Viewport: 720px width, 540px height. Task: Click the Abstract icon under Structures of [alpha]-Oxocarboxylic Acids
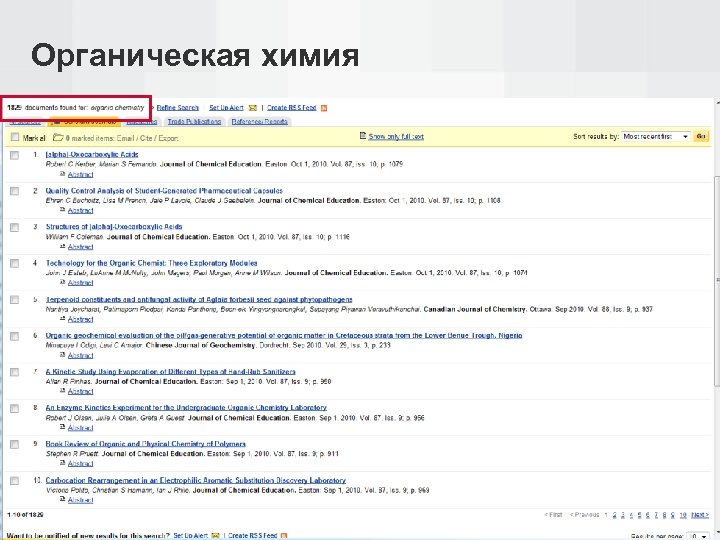point(63,246)
